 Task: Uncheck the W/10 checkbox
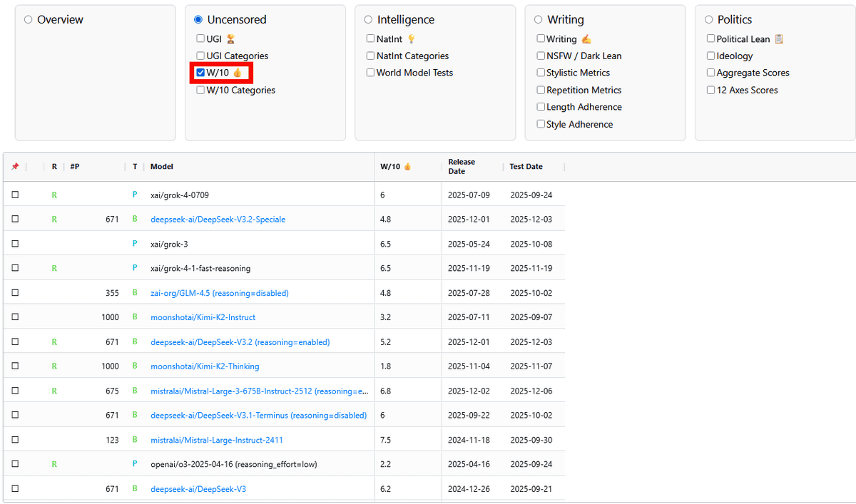200,73
